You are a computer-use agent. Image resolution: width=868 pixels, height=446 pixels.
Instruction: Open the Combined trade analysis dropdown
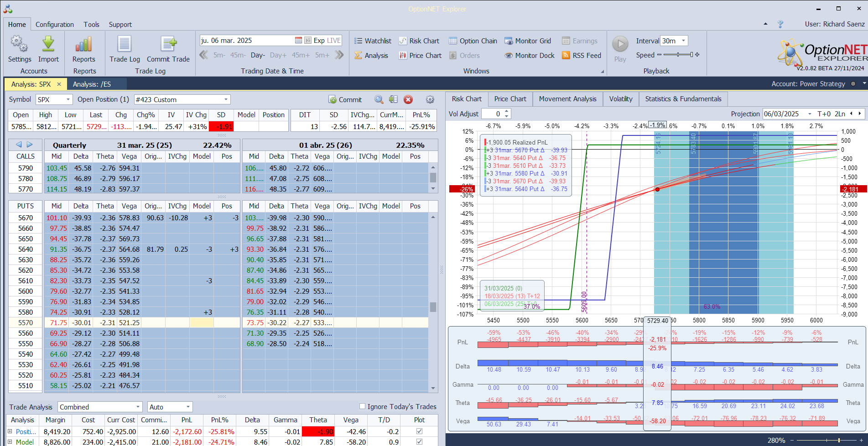point(138,407)
